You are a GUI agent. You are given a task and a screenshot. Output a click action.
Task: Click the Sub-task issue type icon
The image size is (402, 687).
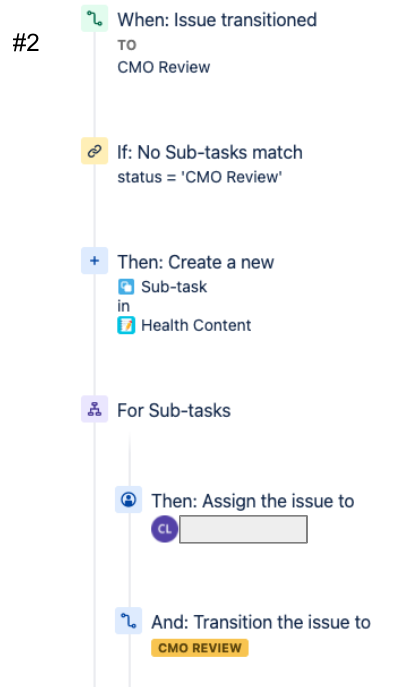click(x=126, y=287)
